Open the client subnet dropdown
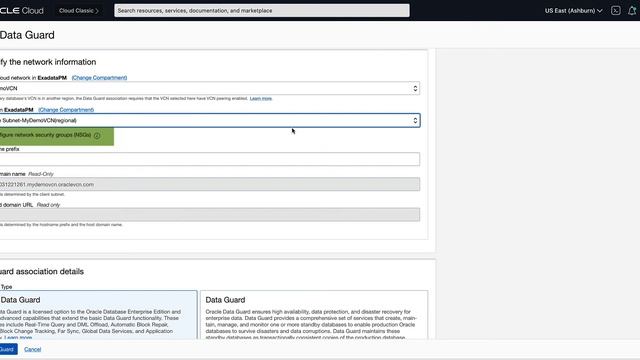640x360 pixels. (x=209, y=120)
